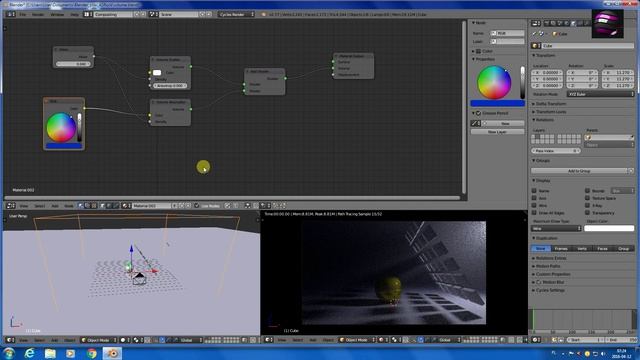Image resolution: width=640 pixels, height=360 pixels.
Task: Edit the node Label field
Action: point(507,41)
